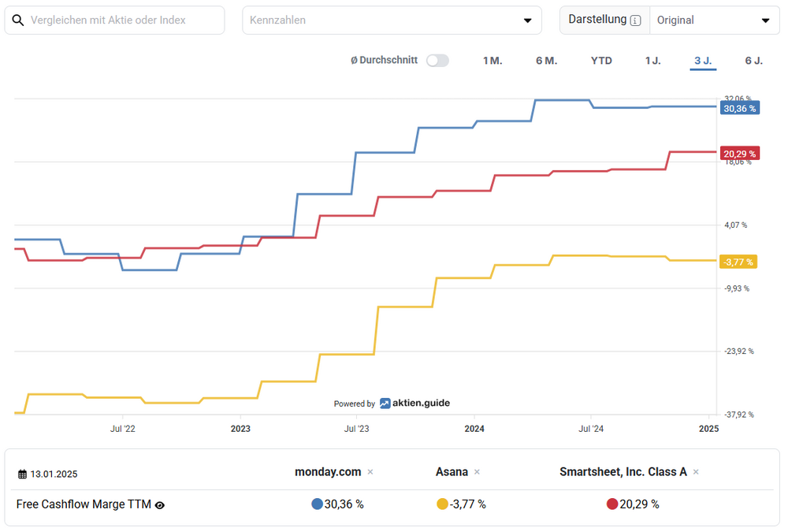Click the Darstellung info icon
Screen dimensions: 788x532
636,20
